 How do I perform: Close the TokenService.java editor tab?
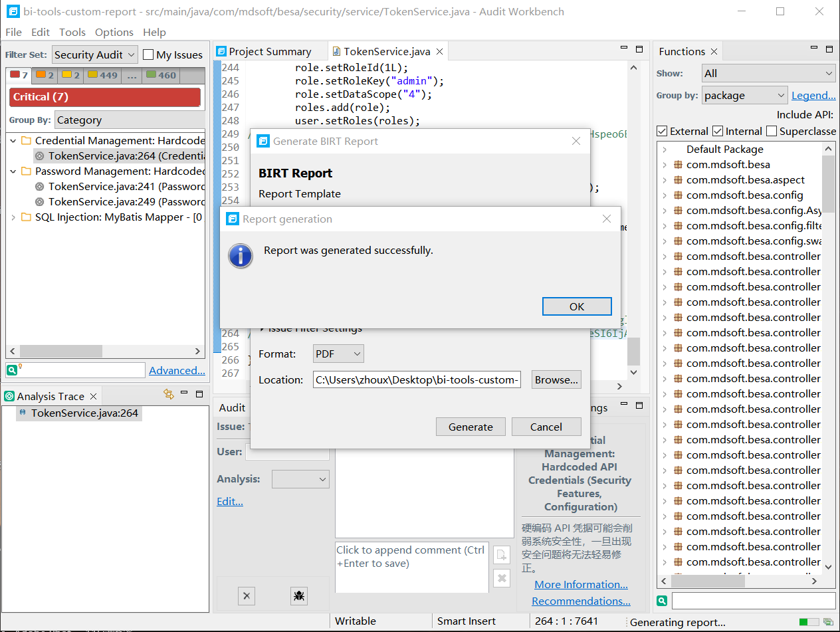click(439, 51)
